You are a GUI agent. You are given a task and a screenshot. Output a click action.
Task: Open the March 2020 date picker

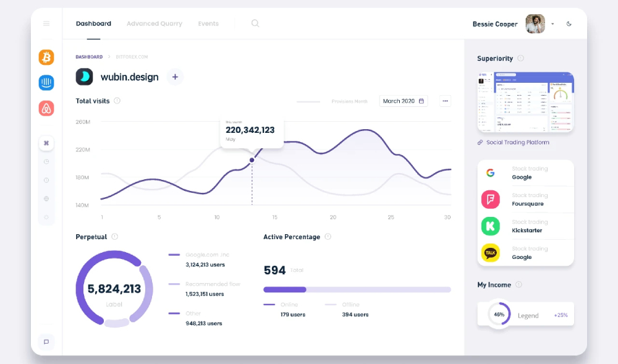pos(403,101)
